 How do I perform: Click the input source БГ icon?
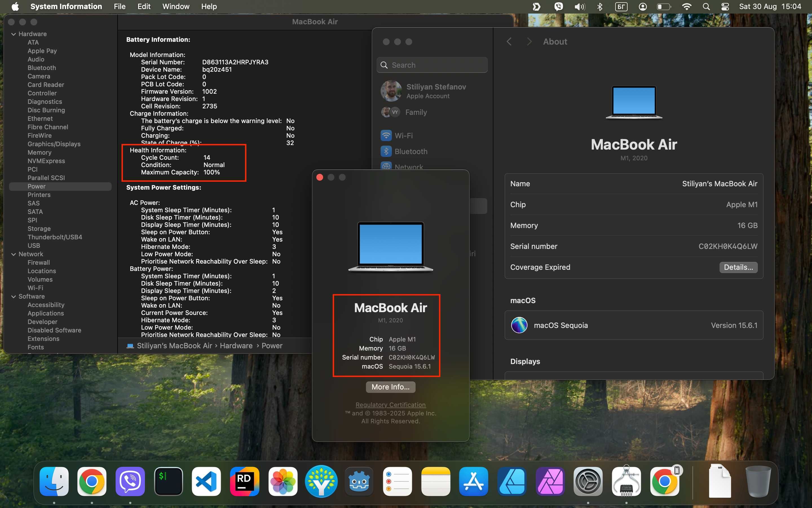pos(621,6)
